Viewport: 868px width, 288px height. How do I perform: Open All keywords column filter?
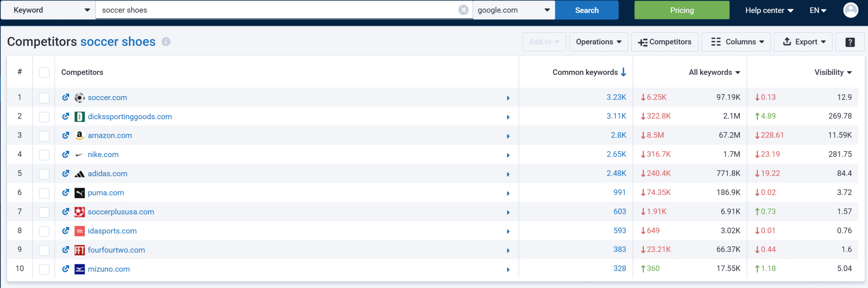coord(714,72)
